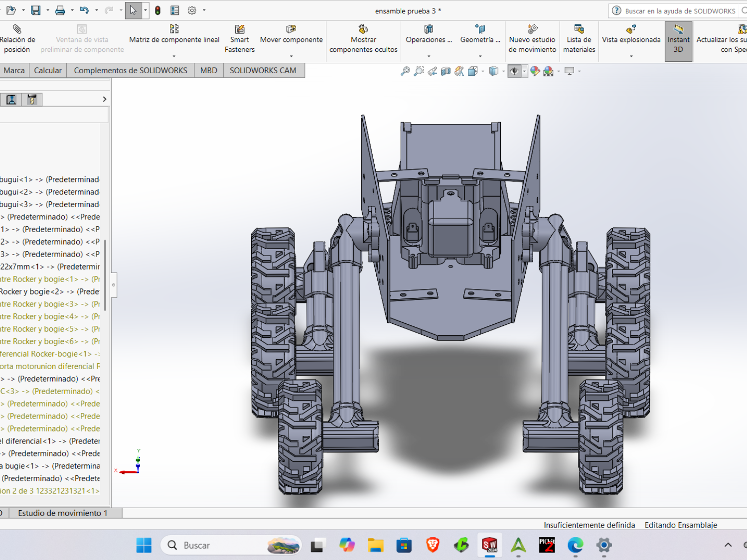Open Brave browser from the taskbar
This screenshot has width=747, height=560.
[433, 545]
